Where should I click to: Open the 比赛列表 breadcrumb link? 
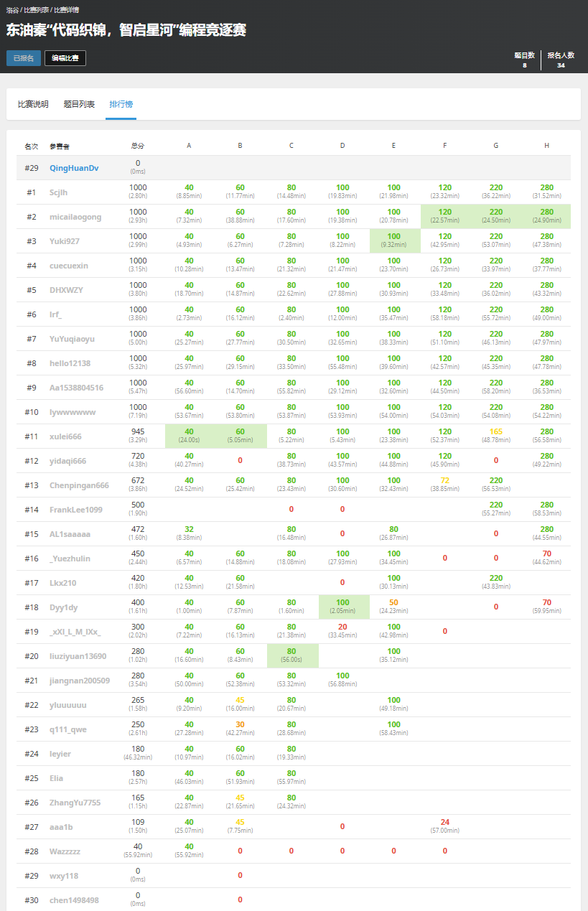tap(36, 10)
